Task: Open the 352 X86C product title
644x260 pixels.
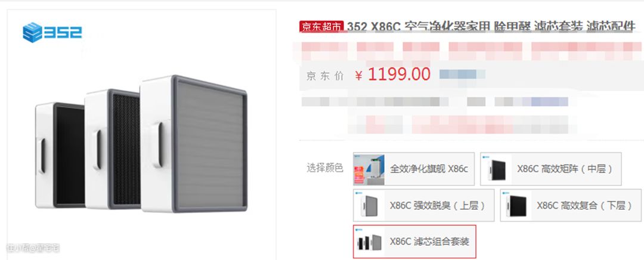Action: pyautogui.click(x=491, y=27)
